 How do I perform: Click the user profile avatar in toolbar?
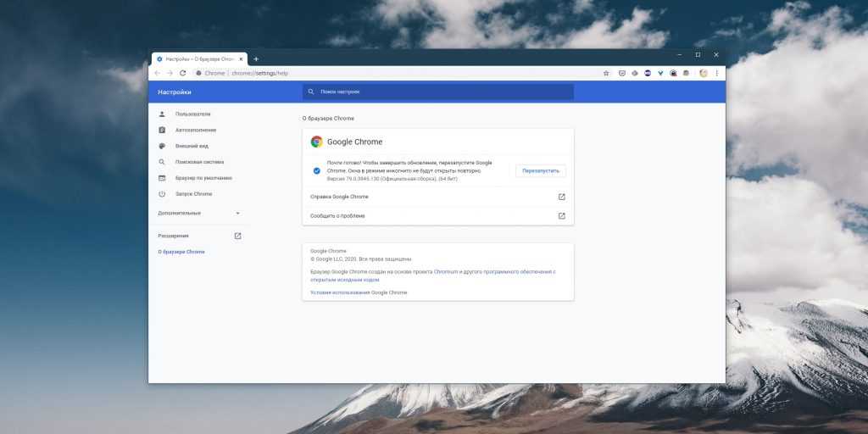click(x=704, y=73)
